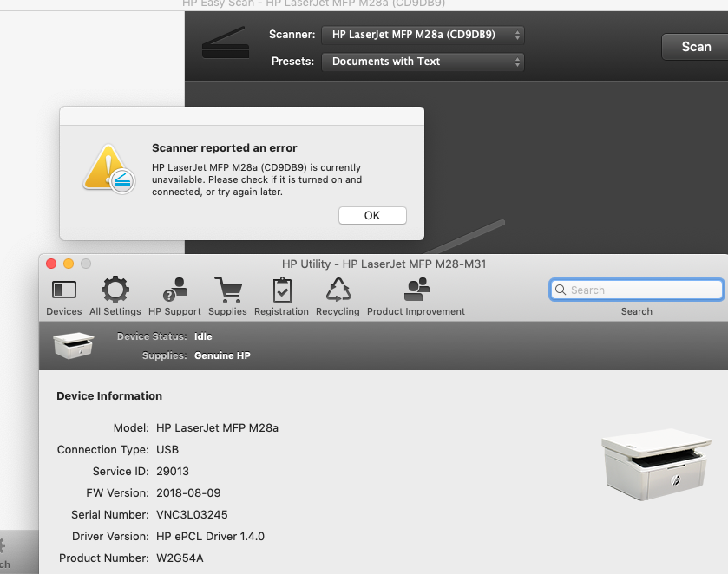The image size is (728, 574).
Task: Dismiss the scanner error with OK
Action: (x=372, y=215)
